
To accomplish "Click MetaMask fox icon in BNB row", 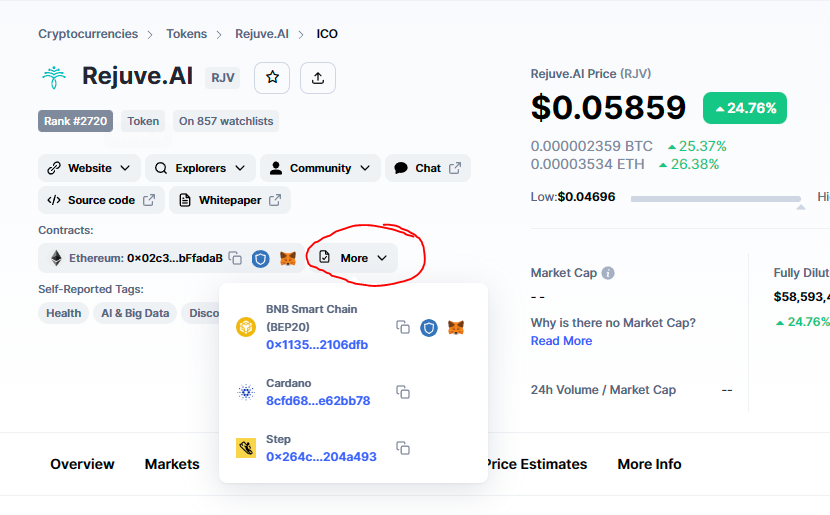I will point(456,327).
